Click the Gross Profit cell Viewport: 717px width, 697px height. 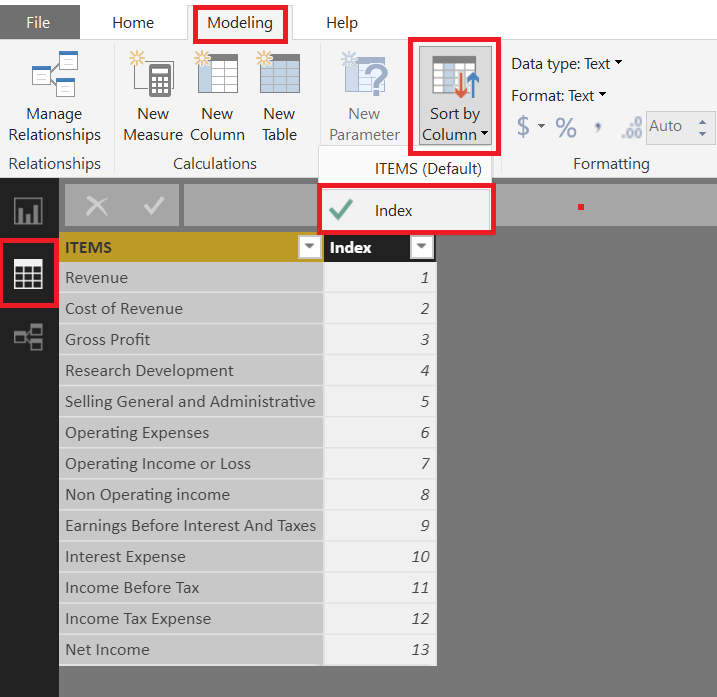191,340
